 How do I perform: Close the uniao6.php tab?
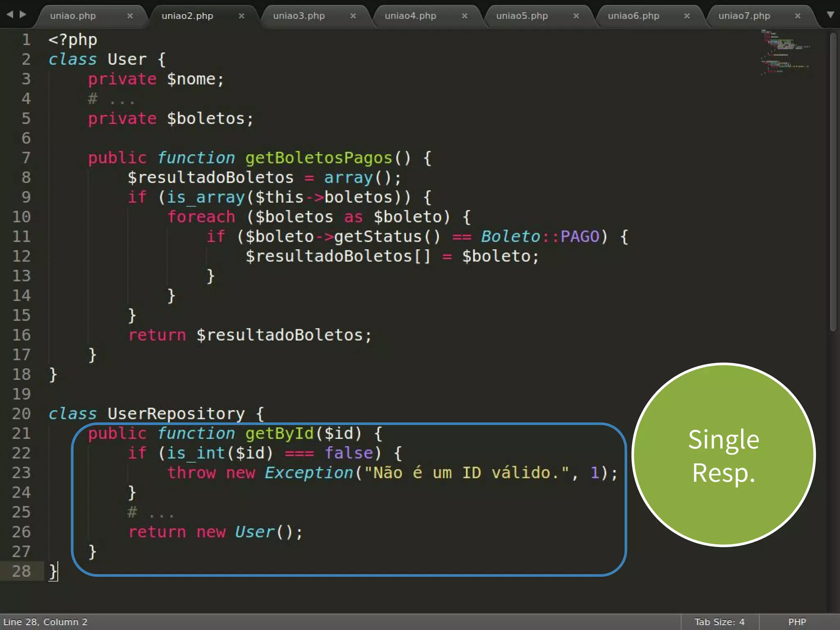pyautogui.click(x=687, y=16)
